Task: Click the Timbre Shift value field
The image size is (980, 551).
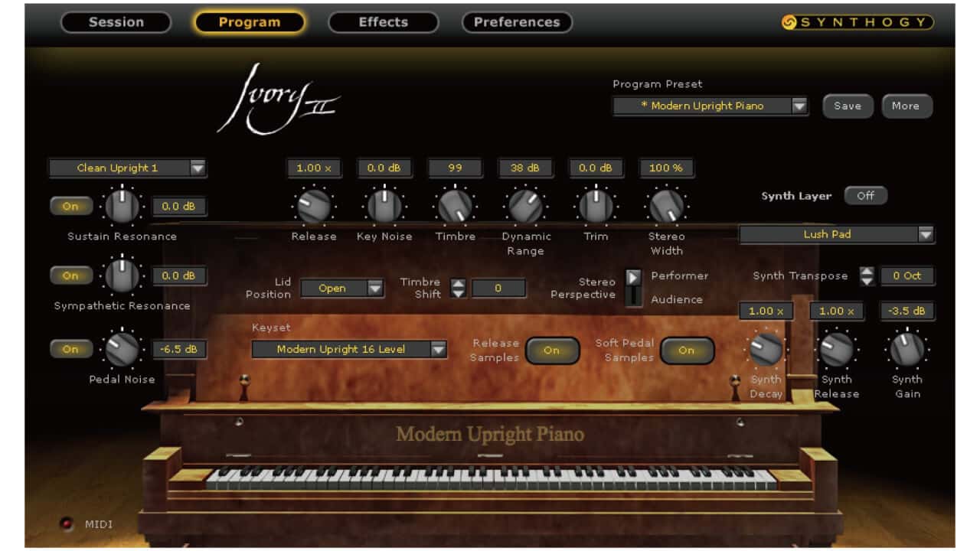Action: click(x=498, y=289)
